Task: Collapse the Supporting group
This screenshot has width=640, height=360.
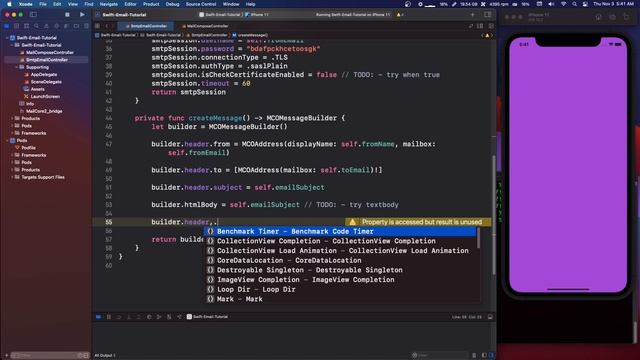Action: point(17,67)
